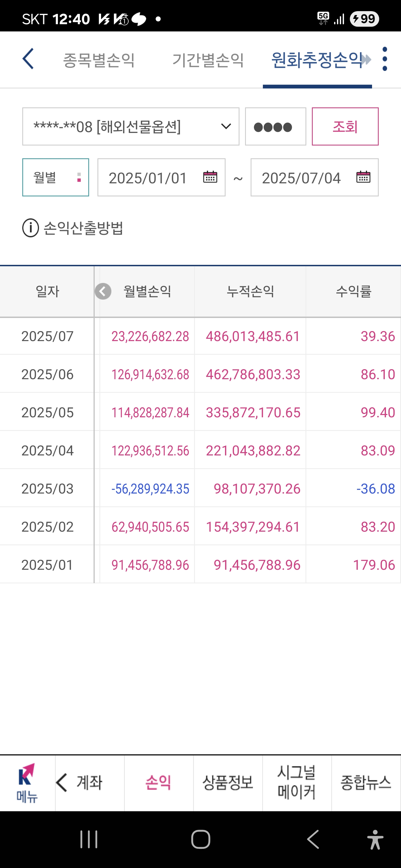This screenshot has width=401, height=868.
Task: Expand the 해외선물옵션 account dropdown
Action: (x=131, y=127)
